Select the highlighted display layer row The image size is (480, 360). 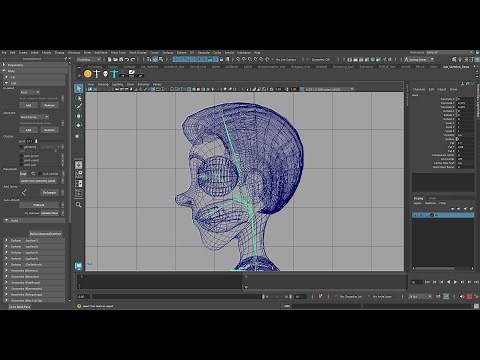pyautogui.click(x=443, y=215)
